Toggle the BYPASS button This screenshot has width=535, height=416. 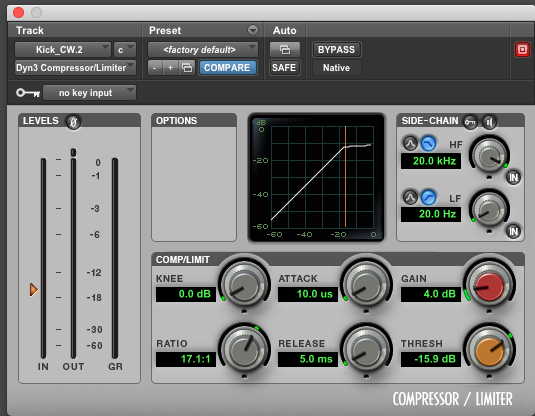coord(336,50)
